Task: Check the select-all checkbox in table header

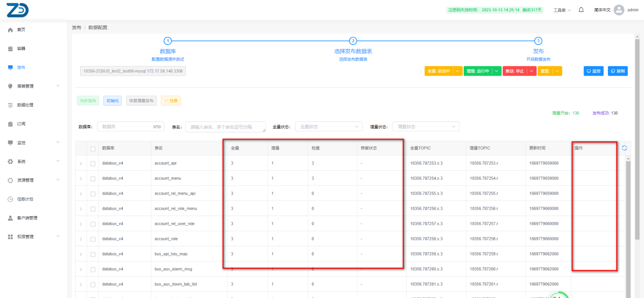Action: click(93, 148)
